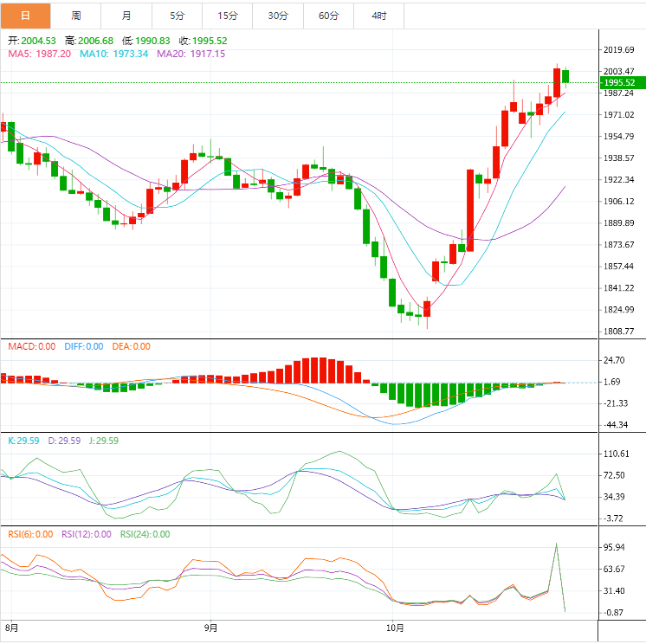Click the RSI(24) legend label

click(145, 534)
